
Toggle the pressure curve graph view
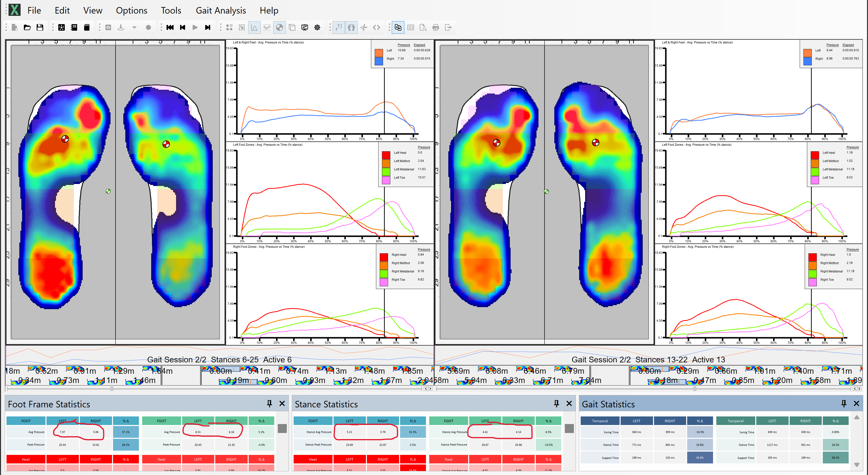254,28
